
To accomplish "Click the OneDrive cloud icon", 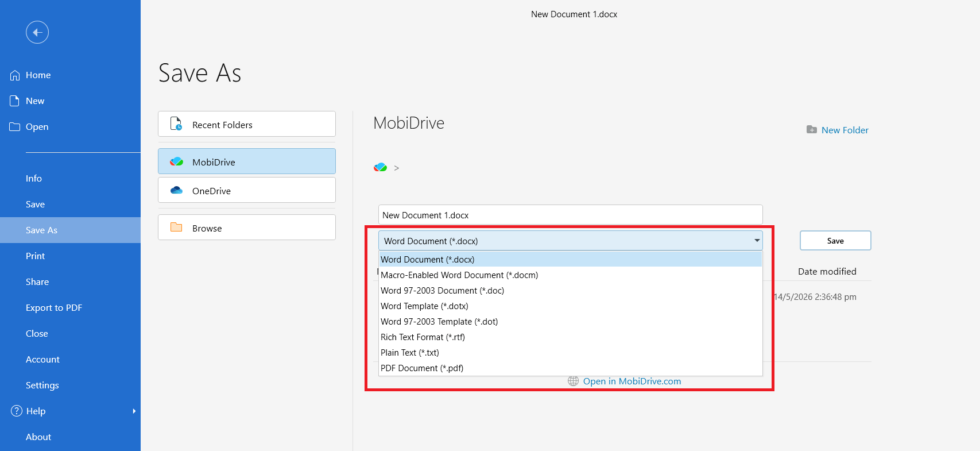I will [x=176, y=190].
